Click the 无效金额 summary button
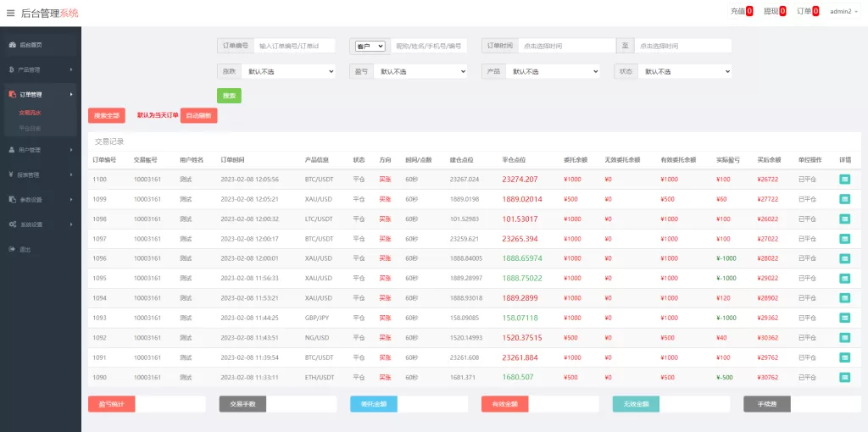This screenshot has width=868, height=432. coord(636,404)
